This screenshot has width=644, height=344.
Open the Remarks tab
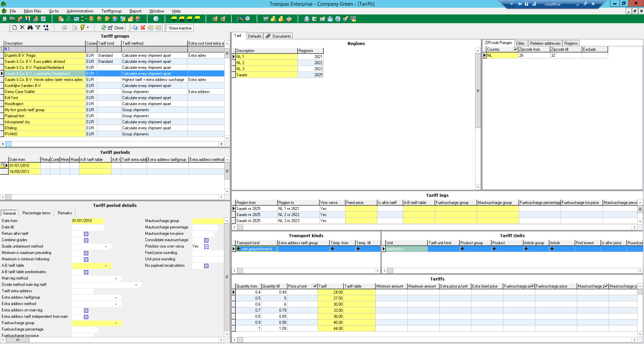tap(65, 213)
